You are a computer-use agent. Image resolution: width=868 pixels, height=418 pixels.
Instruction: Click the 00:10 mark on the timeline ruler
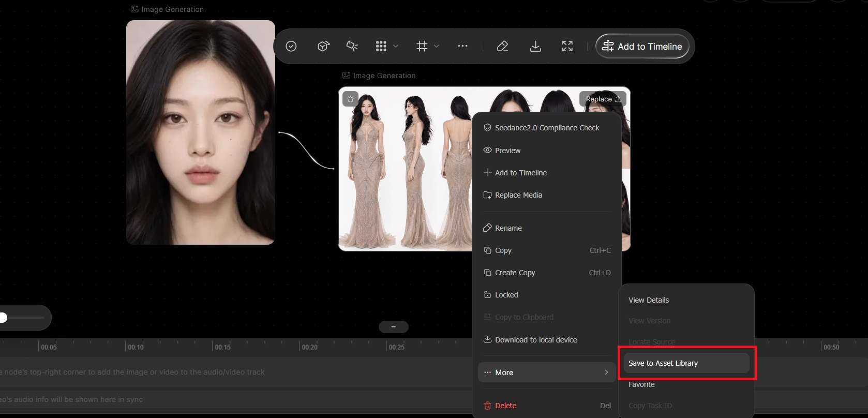[x=136, y=347]
